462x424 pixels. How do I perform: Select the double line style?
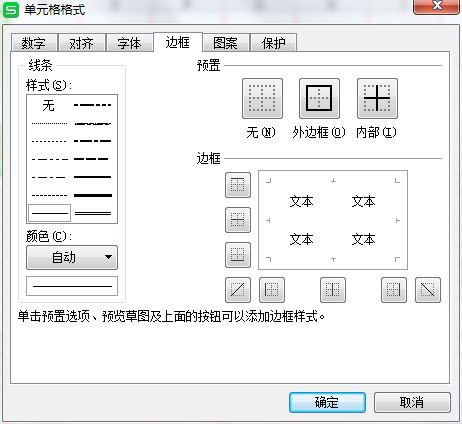coord(93,213)
